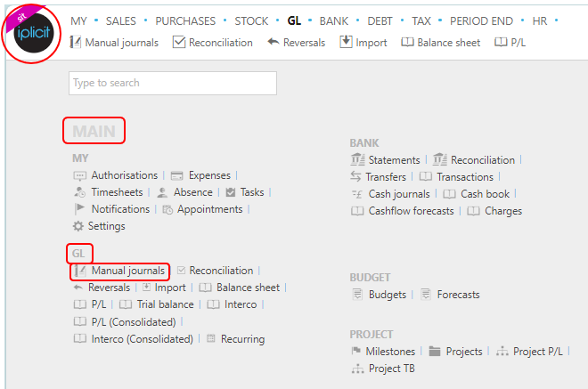
Task: Click the Import download icon in toolbar
Action: click(x=346, y=42)
